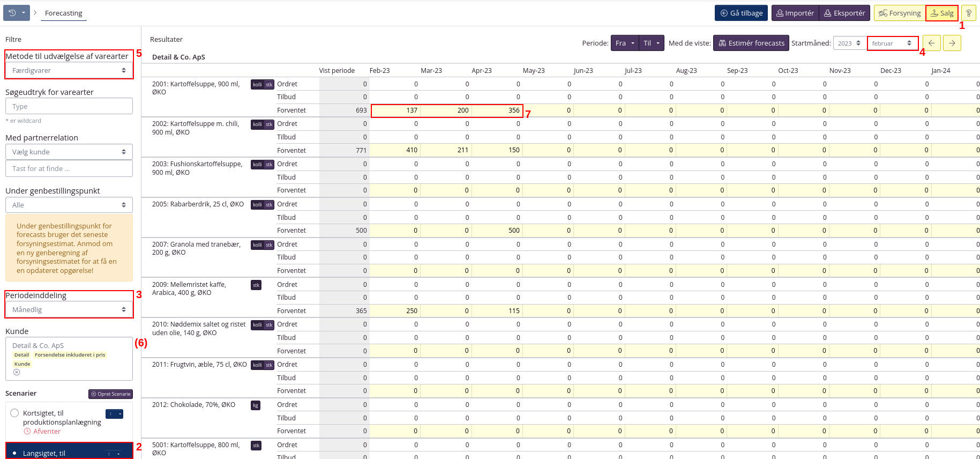Open the februar start month dropdown
This screenshot has height=459, width=980.
click(x=892, y=43)
